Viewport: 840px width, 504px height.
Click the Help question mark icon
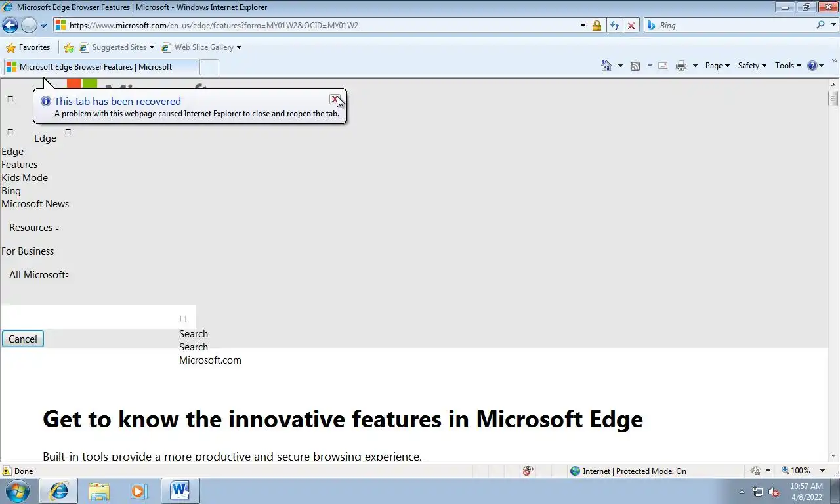(x=812, y=66)
